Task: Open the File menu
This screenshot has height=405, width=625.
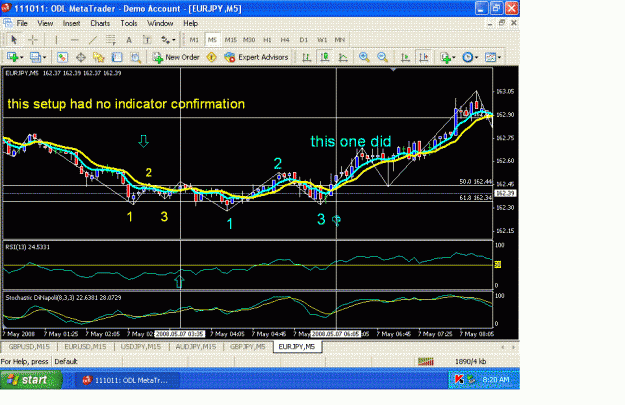Action: [x=22, y=23]
